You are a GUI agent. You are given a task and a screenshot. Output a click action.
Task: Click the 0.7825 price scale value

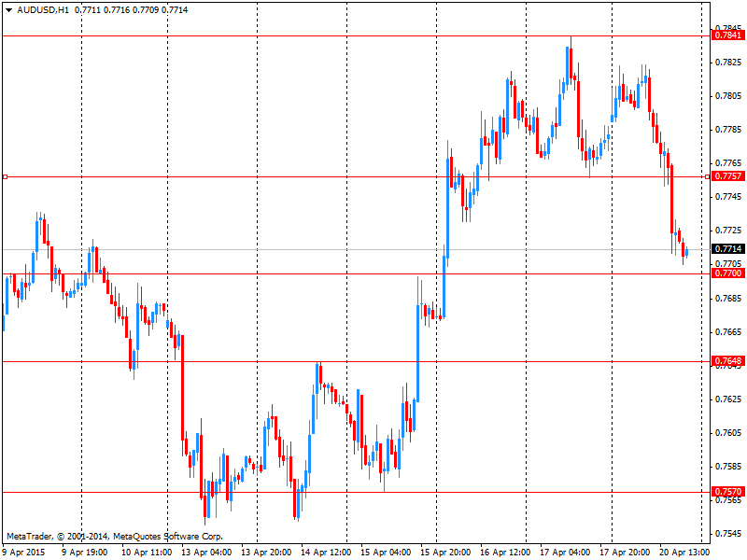pos(728,63)
